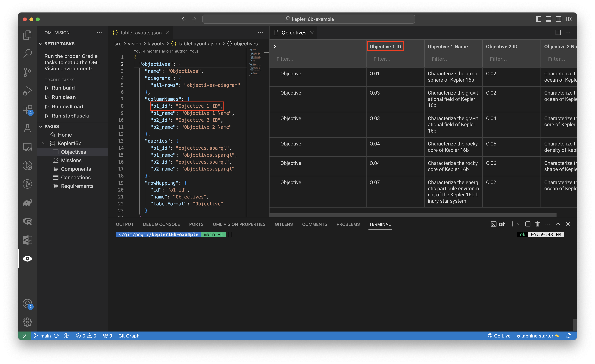This screenshot has width=595, height=364.
Task: Open more actions in OML Vision sidebar
Action: 99,33
